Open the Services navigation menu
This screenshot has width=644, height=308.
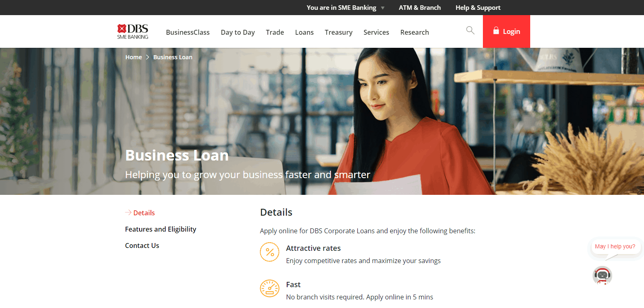tap(376, 32)
